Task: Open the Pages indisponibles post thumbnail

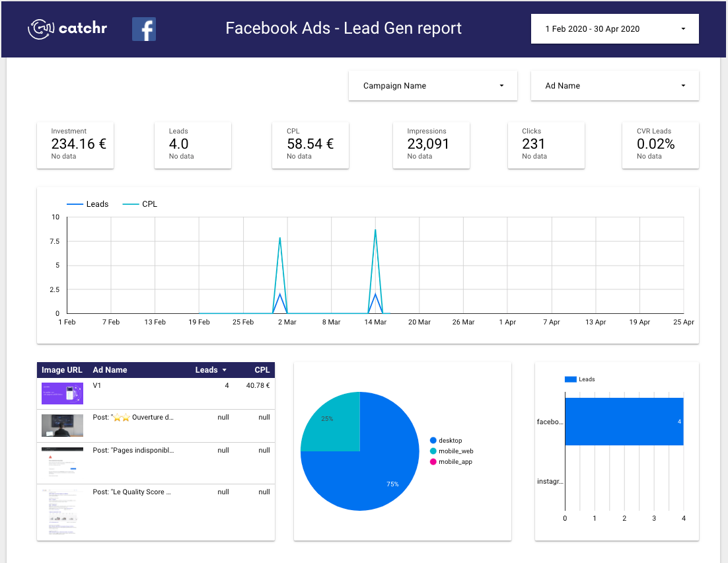Action: click(62, 462)
